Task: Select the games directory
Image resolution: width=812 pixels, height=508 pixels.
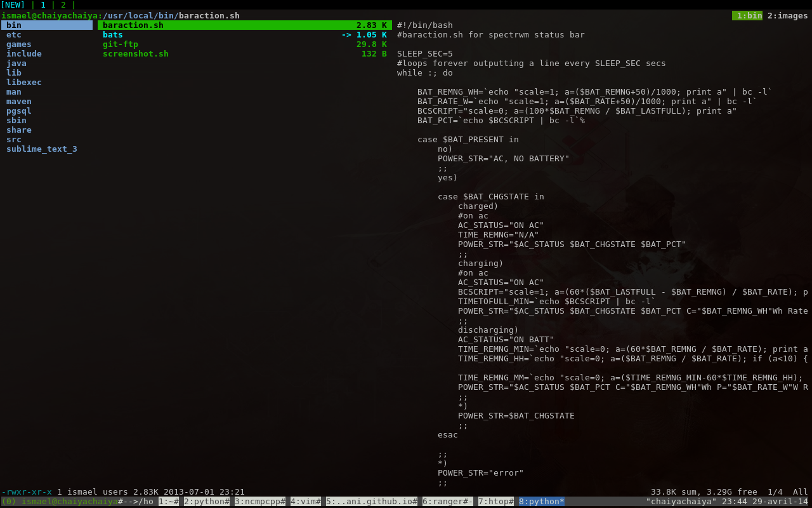Action: (19, 44)
